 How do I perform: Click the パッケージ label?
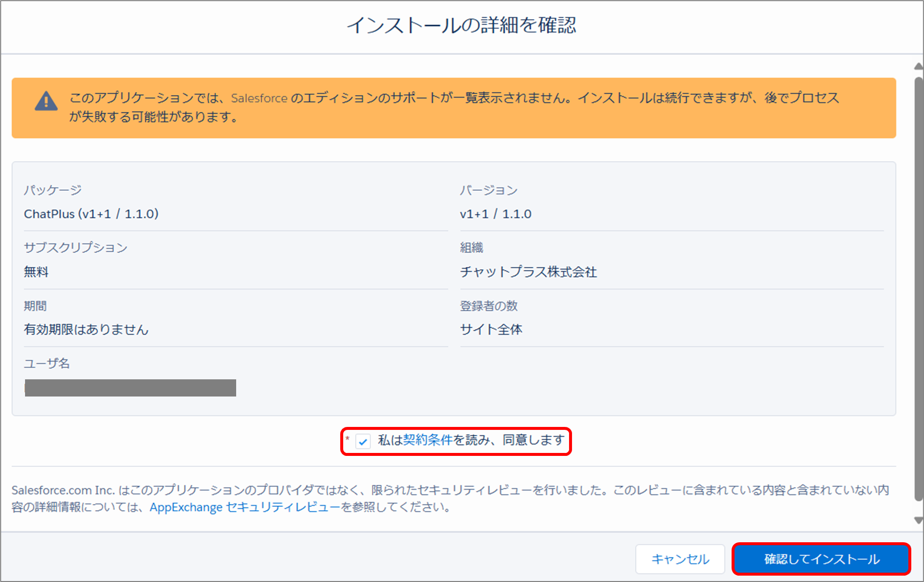pyautogui.click(x=53, y=190)
